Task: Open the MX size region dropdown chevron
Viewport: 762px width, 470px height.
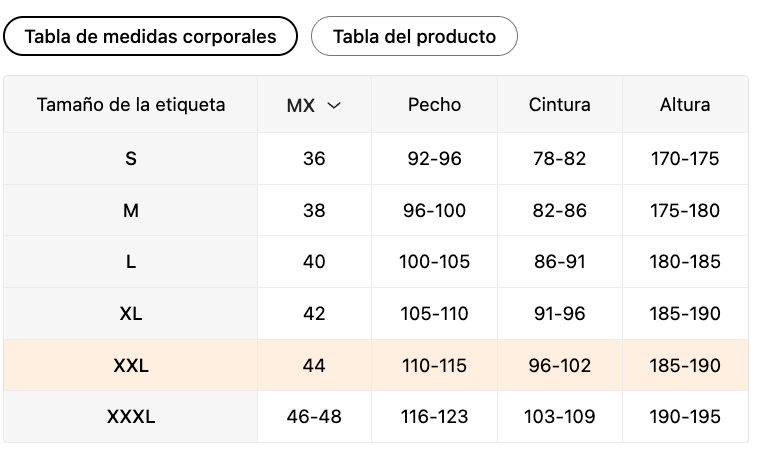Action: pos(334,105)
